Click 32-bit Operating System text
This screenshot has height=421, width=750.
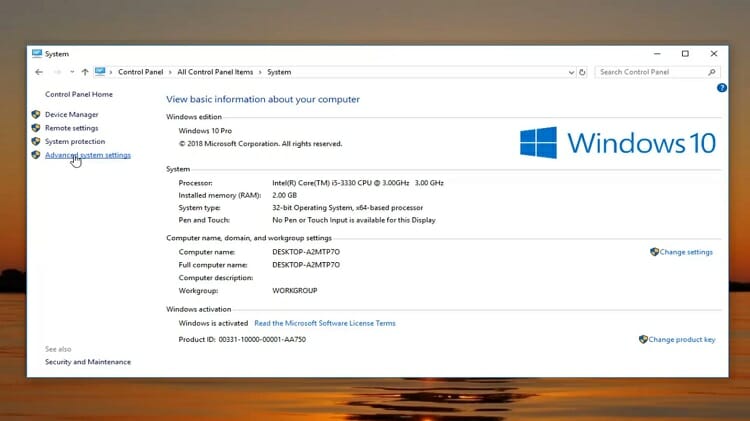[x=347, y=208]
